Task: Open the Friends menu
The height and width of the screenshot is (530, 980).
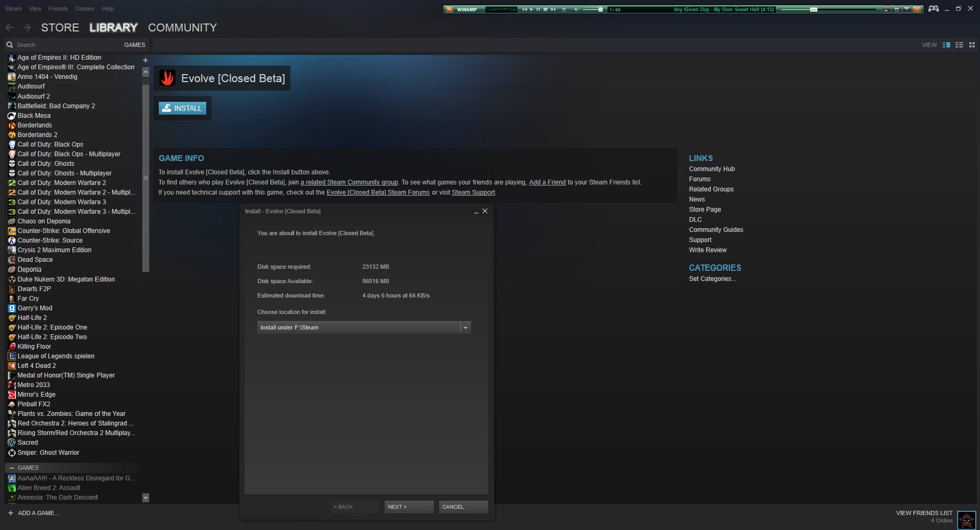Action: pyautogui.click(x=58, y=9)
